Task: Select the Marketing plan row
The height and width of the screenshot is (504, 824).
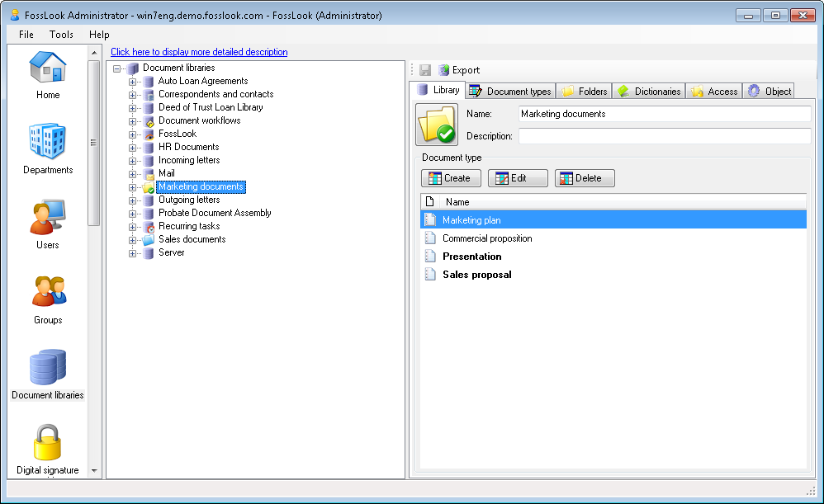Action: [613, 220]
